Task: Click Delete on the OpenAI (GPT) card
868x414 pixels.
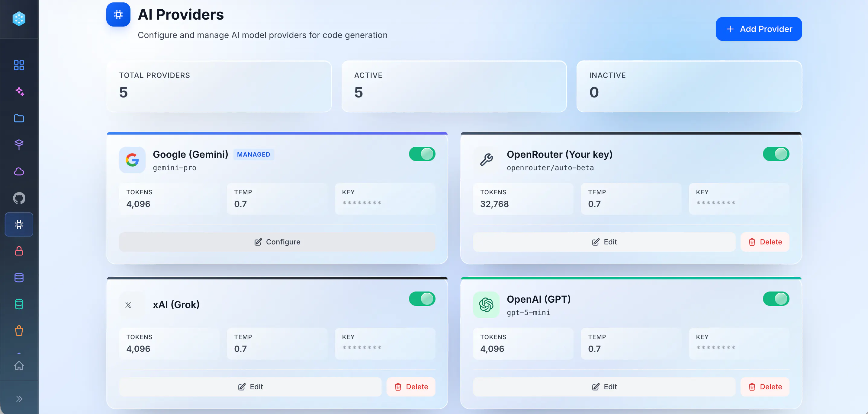Action: coord(765,387)
